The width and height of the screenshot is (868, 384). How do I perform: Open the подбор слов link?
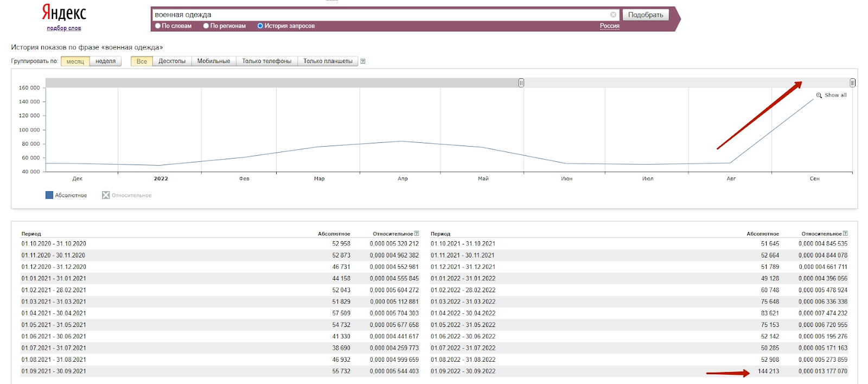click(64, 28)
